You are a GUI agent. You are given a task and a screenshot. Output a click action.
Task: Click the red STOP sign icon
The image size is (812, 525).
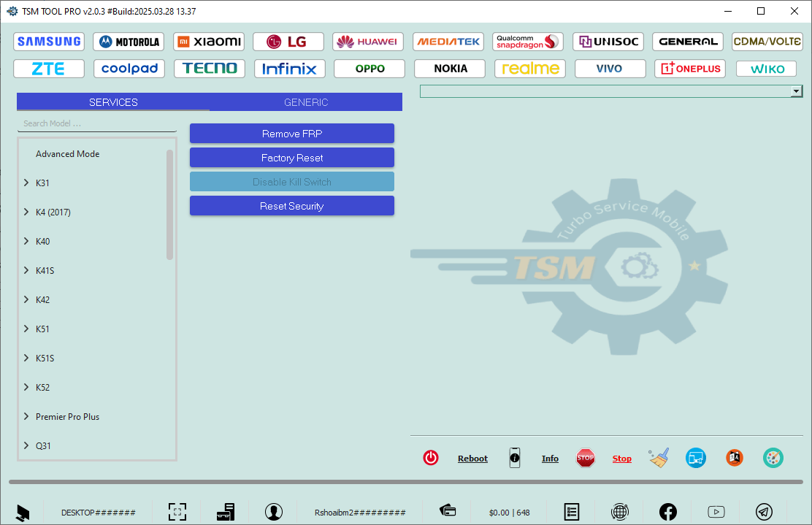click(x=586, y=458)
